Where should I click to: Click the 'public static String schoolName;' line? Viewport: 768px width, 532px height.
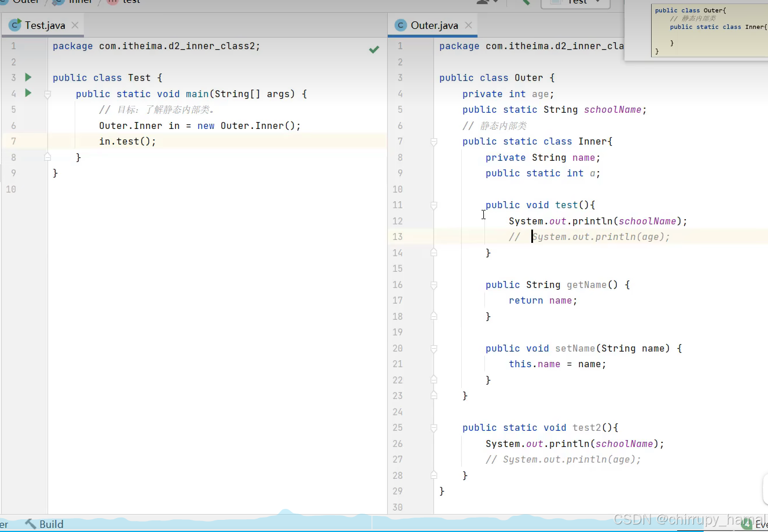(x=554, y=110)
